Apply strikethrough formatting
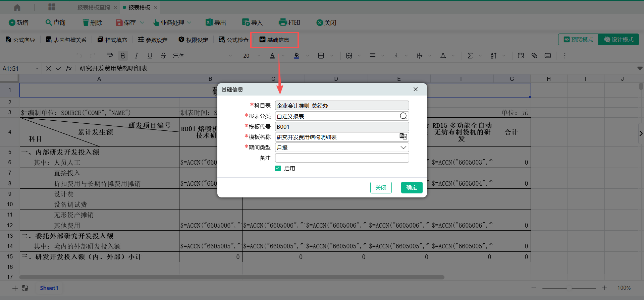 tap(163, 56)
